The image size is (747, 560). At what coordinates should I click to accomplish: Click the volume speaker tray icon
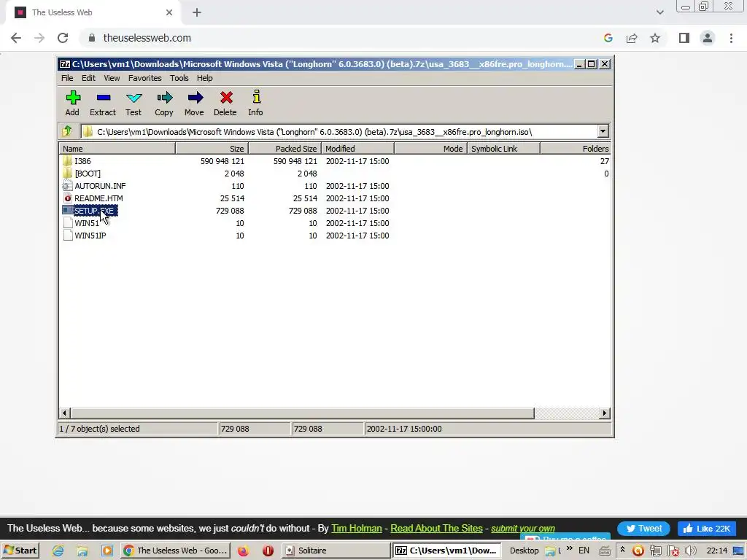(x=690, y=551)
